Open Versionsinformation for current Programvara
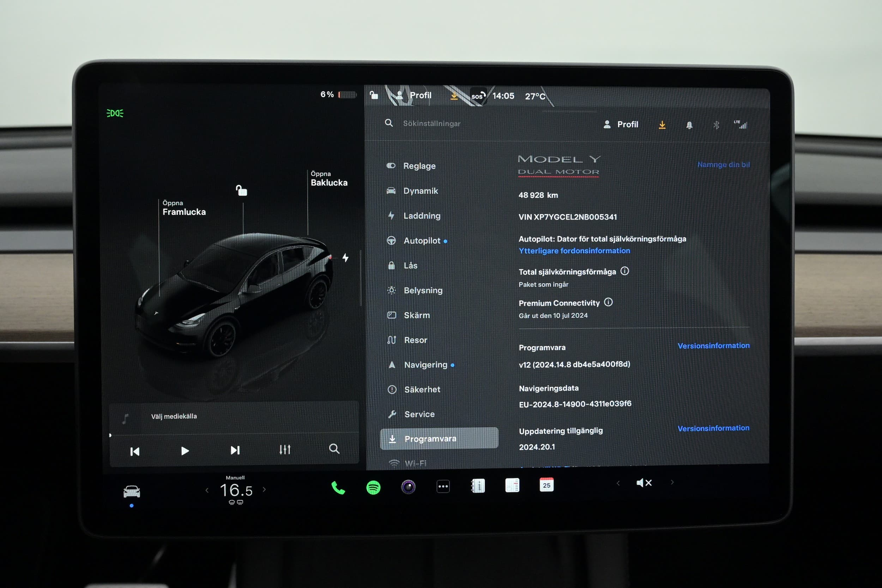Viewport: 882px width, 588px height. coord(714,346)
